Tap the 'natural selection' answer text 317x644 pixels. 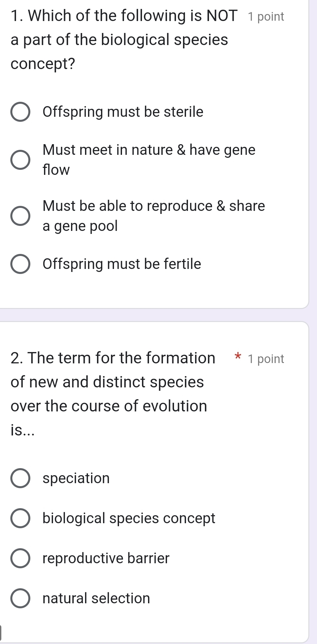tap(96, 598)
